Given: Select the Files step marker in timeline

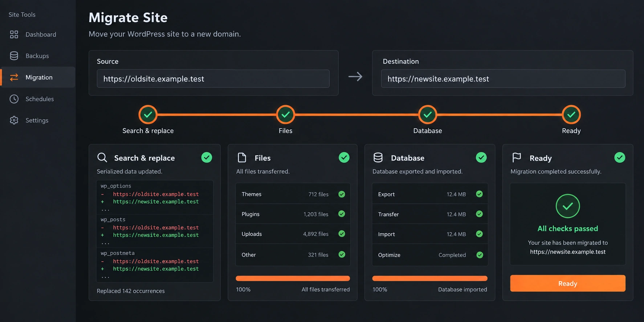Looking at the screenshot, I should coord(285,115).
